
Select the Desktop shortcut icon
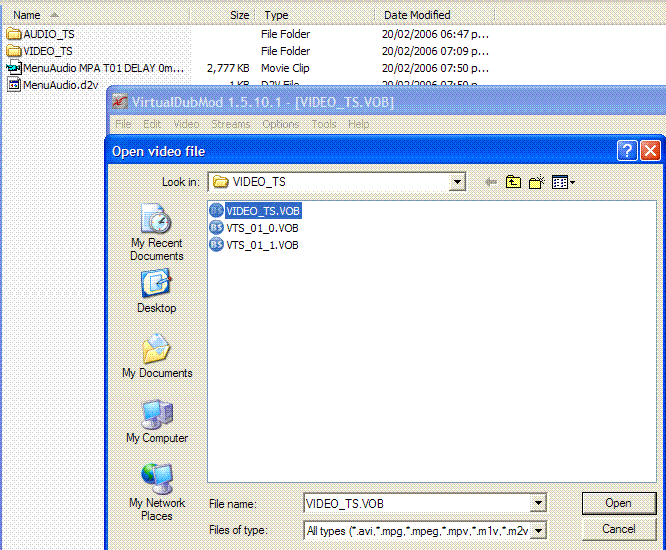[x=156, y=283]
